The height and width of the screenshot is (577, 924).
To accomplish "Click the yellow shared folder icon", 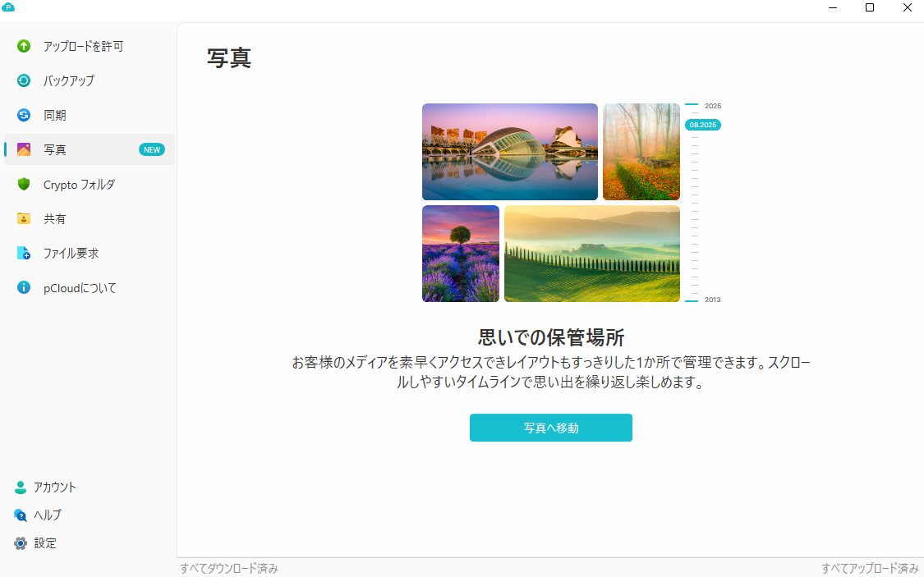I will (24, 218).
